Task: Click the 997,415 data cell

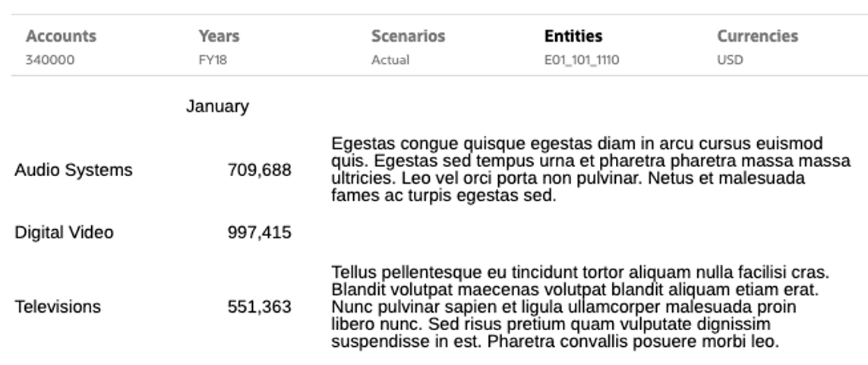Action: tap(259, 233)
